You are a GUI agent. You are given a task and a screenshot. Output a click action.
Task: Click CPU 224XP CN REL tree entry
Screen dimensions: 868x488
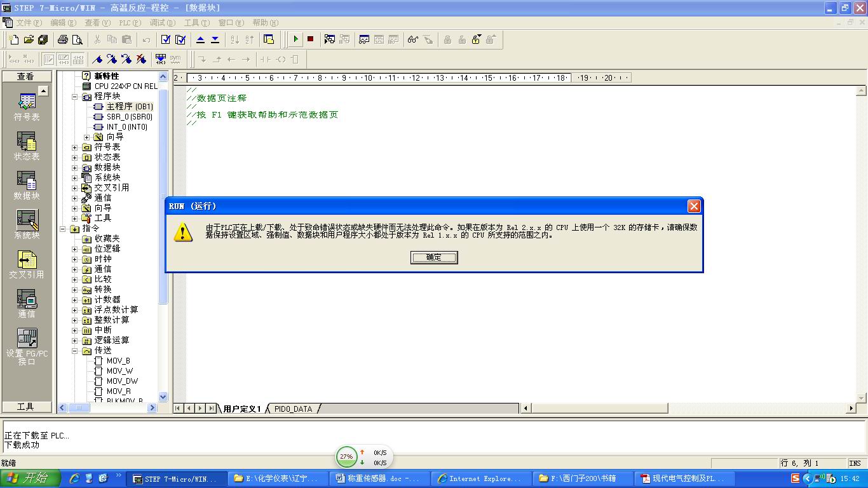tap(126, 86)
